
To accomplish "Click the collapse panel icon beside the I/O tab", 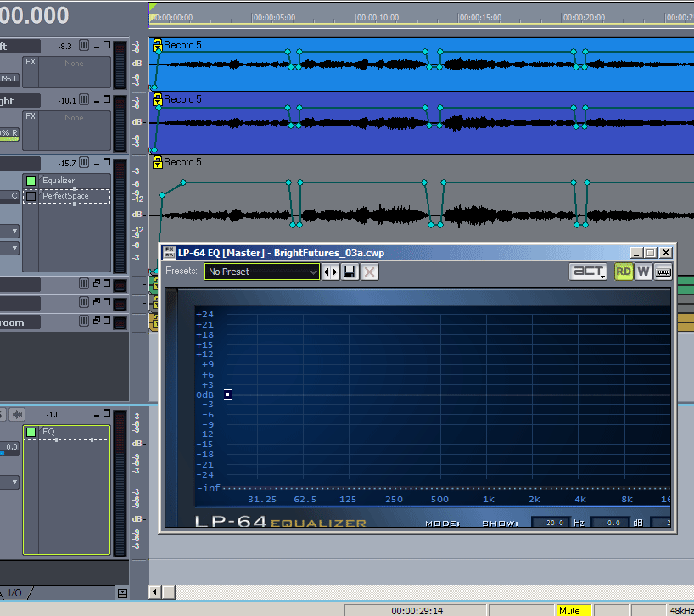I will 122,592.
